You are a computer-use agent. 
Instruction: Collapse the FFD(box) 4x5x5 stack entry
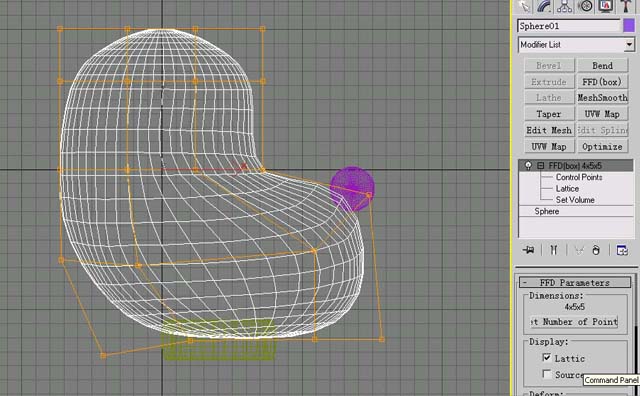pyautogui.click(x=540, y=165)
